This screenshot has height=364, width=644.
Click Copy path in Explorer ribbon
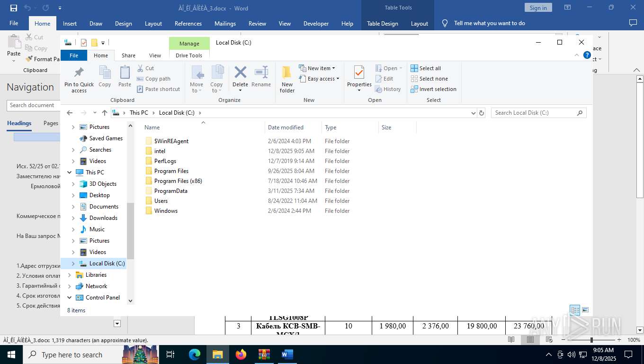tap(153, 79)
